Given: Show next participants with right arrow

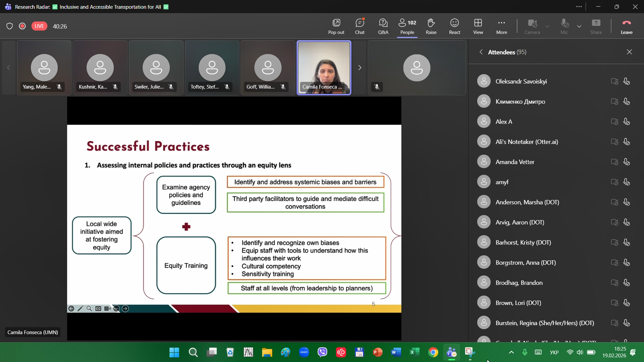Looking at the screenshot, I should [359, 68].
